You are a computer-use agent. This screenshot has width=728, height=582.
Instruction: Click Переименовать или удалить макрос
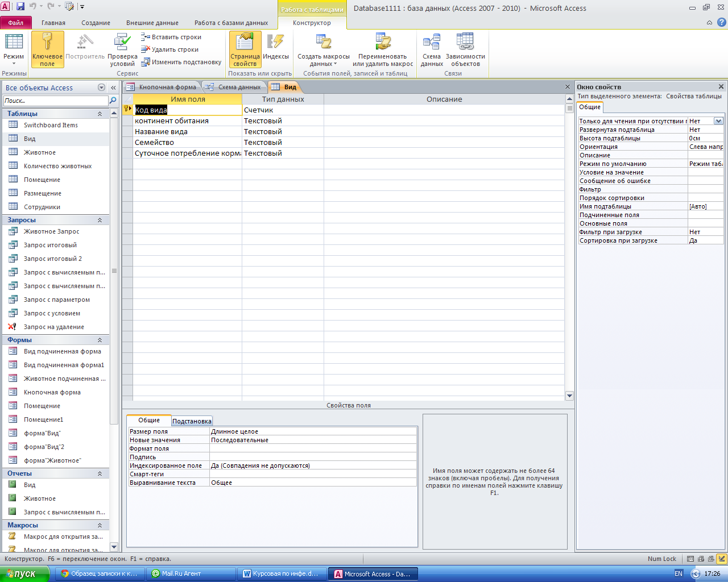383,49
